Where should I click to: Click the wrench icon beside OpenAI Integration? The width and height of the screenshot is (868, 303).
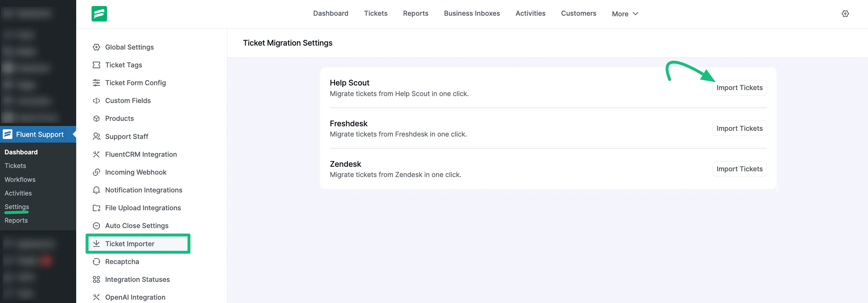coord(97,297)
